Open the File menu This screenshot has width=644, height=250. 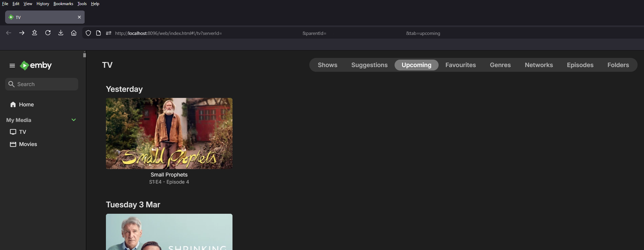pyautogui.click(x=5, y=4)
